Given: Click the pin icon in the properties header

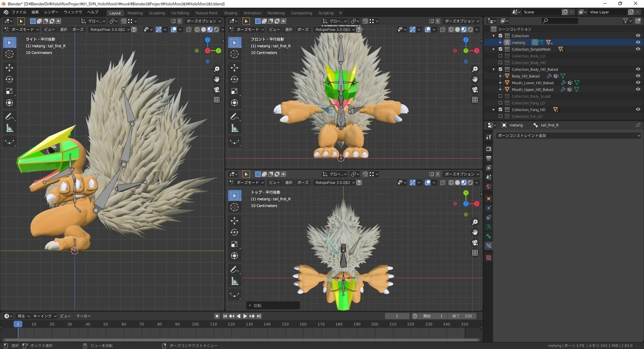Looking at the screenshot, I should 638,125.
